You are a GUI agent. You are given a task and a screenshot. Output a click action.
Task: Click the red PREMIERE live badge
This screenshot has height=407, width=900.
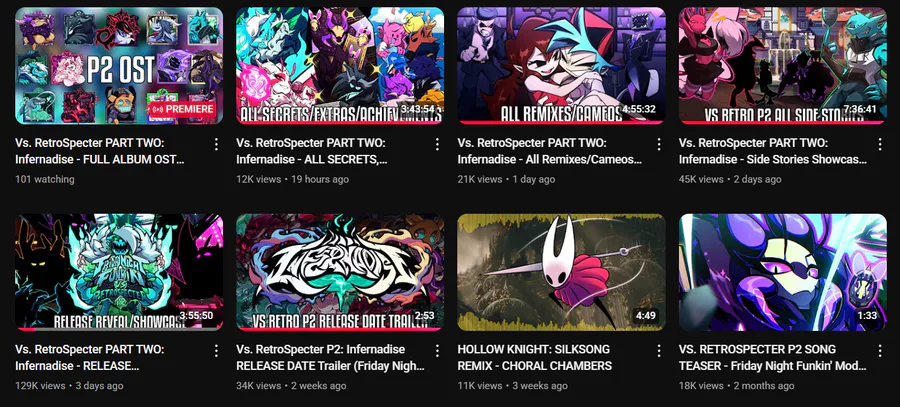[x=181, y=109]
